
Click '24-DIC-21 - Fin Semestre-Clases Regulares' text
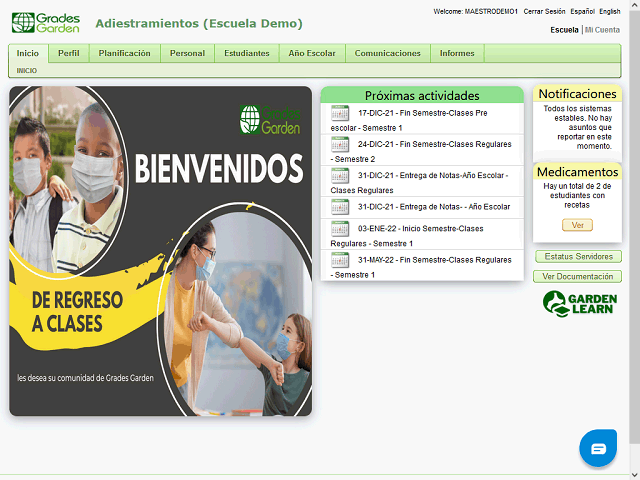434,144
